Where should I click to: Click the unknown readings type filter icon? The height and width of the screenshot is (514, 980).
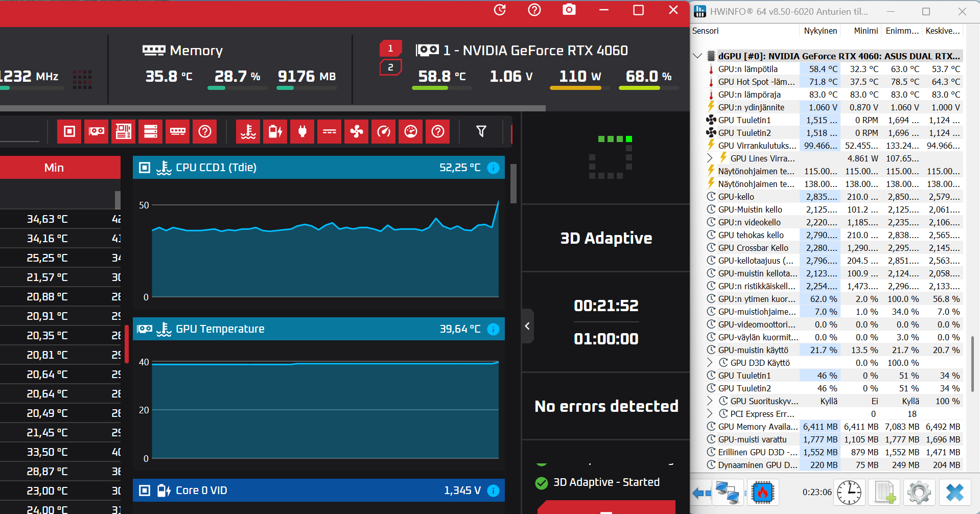pos(438,132)
